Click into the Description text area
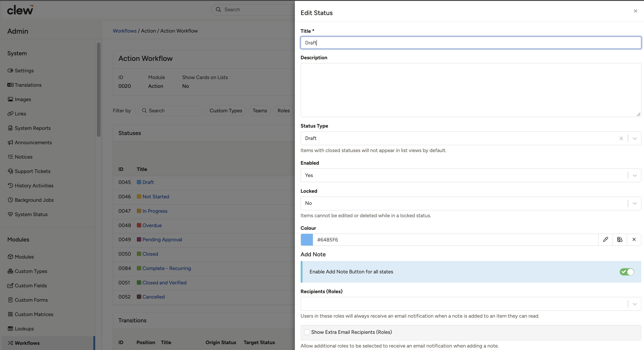The image size is (644, 350). (471, 90)
